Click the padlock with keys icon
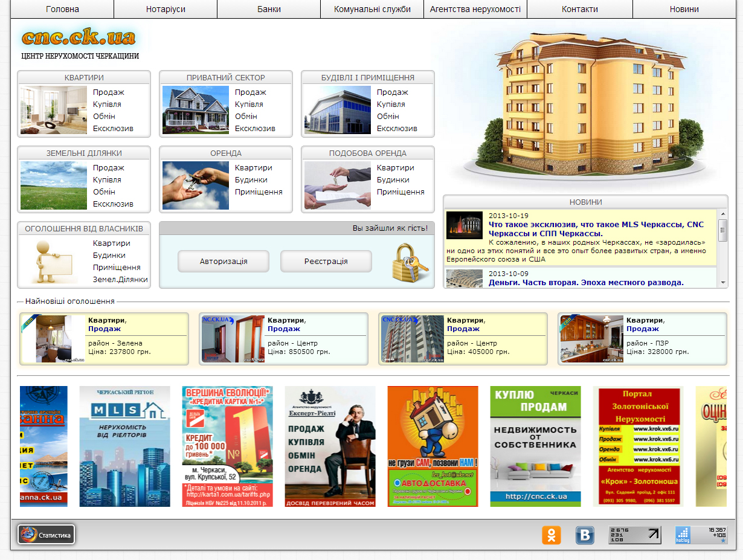Screen dimensions: 743x560 410,262
